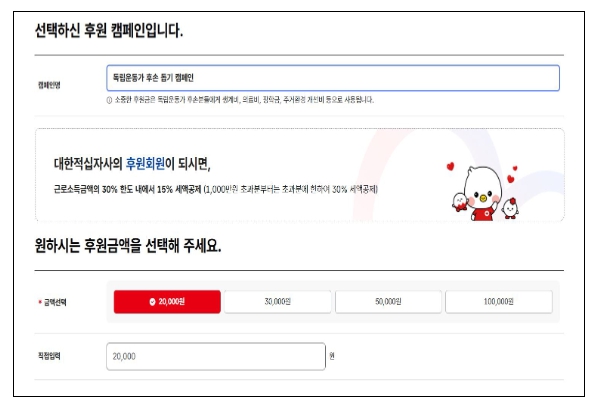
Task: Click the 선택하신 후원 캠페인입니다 heading
Action: (x=108, y=31)
